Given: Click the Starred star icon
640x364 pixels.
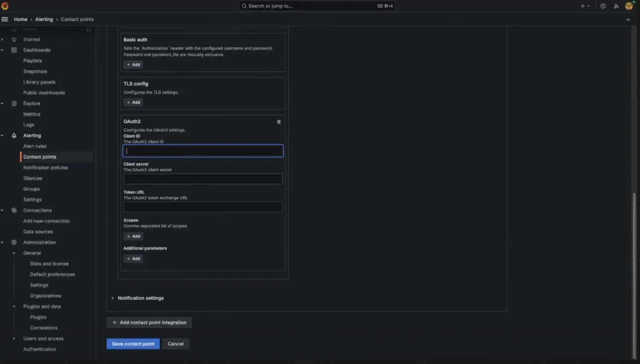Looking at the screenshot, I should click(14, 39).
